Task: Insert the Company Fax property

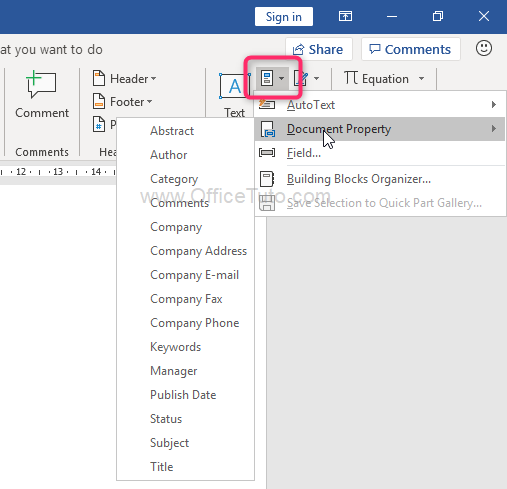Action: (185, 299)
